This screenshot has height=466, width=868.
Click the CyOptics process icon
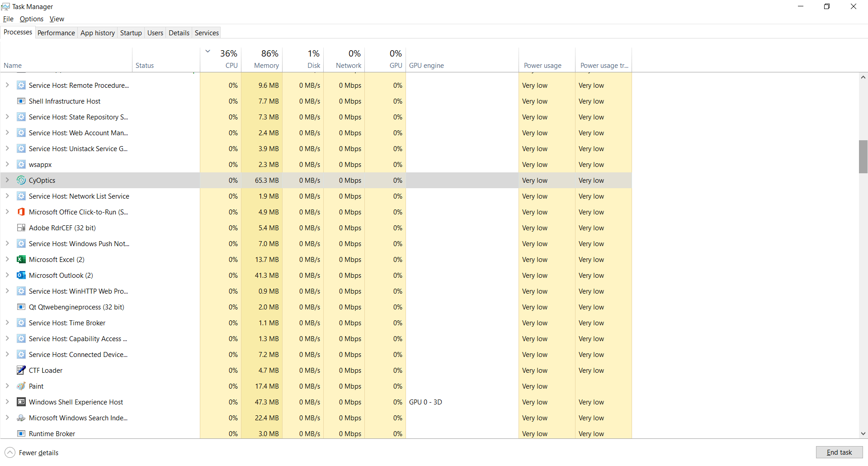click(x=21, y=180)
